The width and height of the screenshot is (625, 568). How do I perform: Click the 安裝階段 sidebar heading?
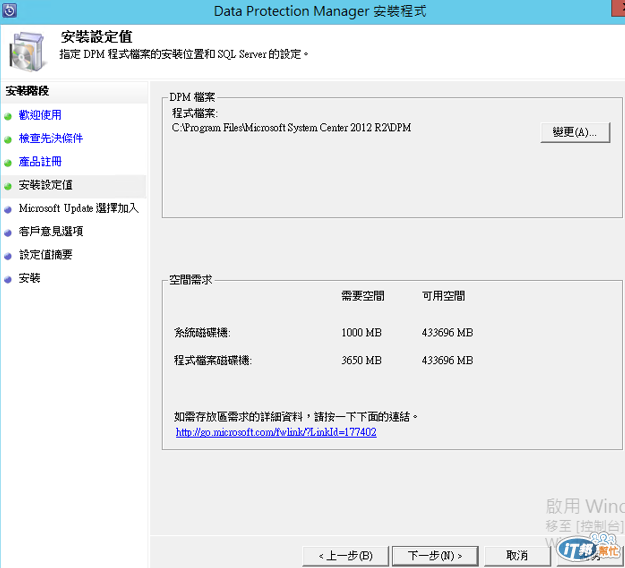click(x=27, y=91)
